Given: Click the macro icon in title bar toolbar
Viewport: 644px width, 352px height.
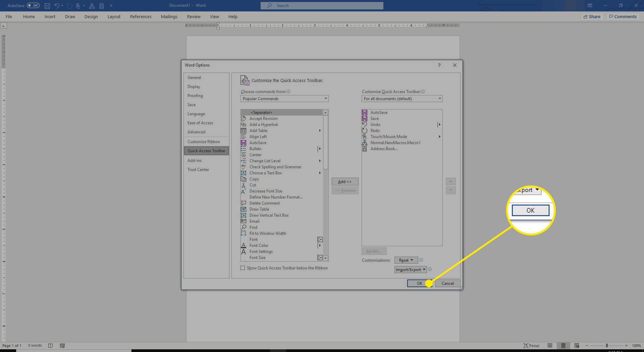Looking at the screenshot, I should (92, 6).
